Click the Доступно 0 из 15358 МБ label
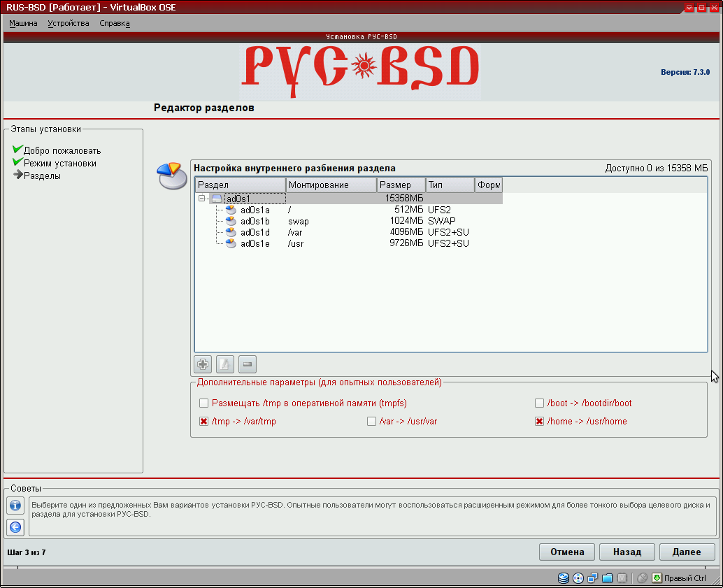723x588 pixels. (x=656, y=168)
